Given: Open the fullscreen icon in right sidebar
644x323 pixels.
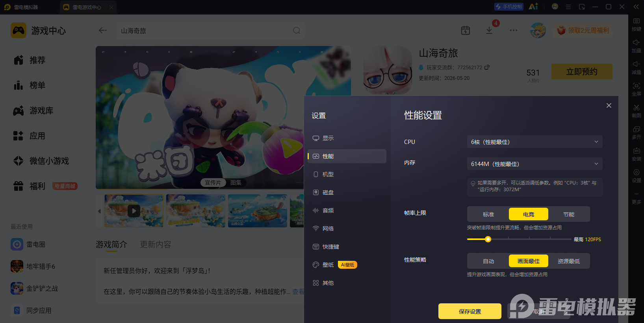Looking at the screenshot, I should [x=636, y=86].
